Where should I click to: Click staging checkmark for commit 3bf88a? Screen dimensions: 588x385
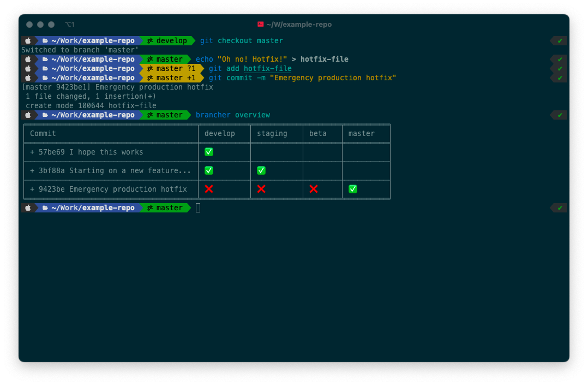click(x=261, y=170)
